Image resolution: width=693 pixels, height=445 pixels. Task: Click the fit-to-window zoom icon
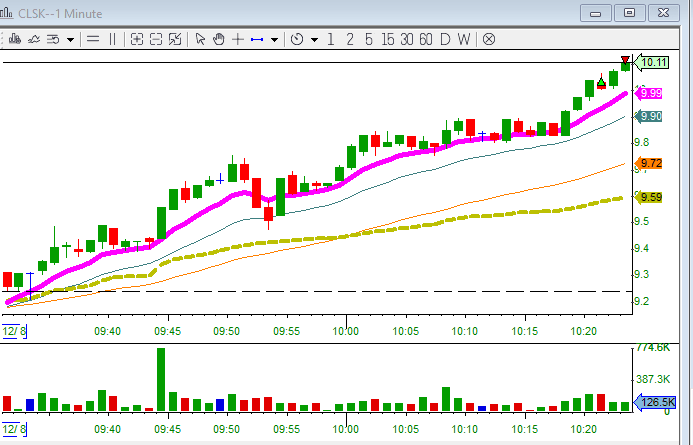tap(175, 39)
